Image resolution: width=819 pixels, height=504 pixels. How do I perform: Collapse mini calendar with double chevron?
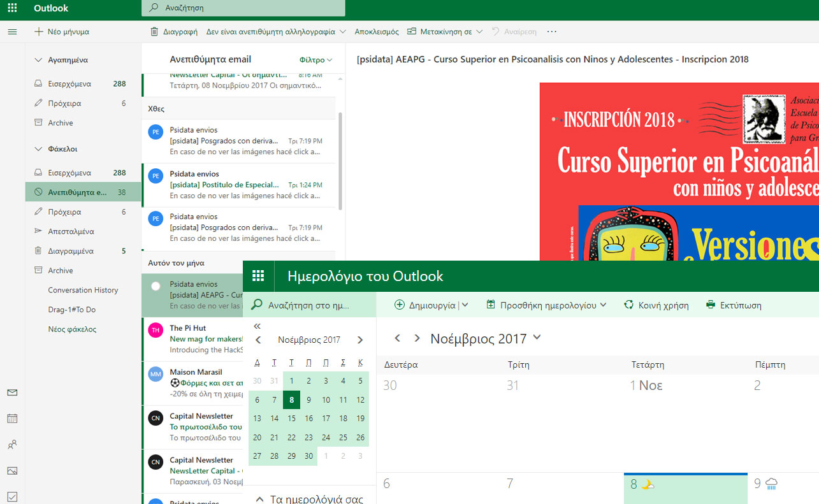tap(257, 326)
